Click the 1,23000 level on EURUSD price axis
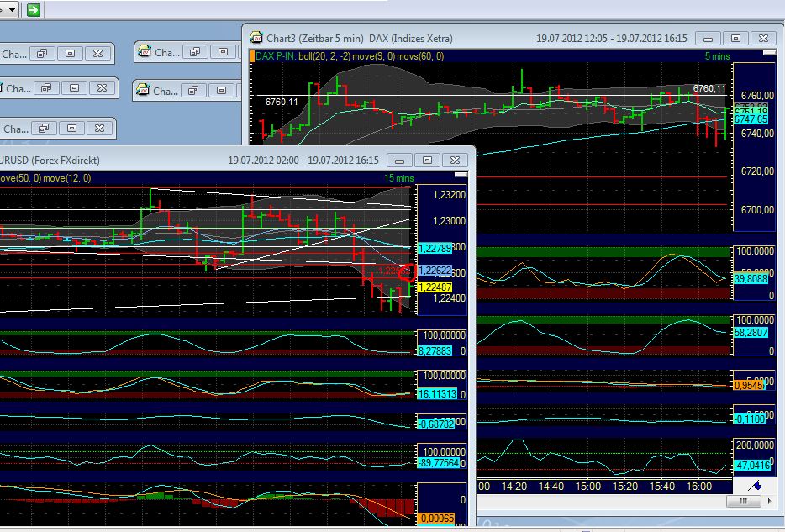785x532 pixels. click(449, 221)
